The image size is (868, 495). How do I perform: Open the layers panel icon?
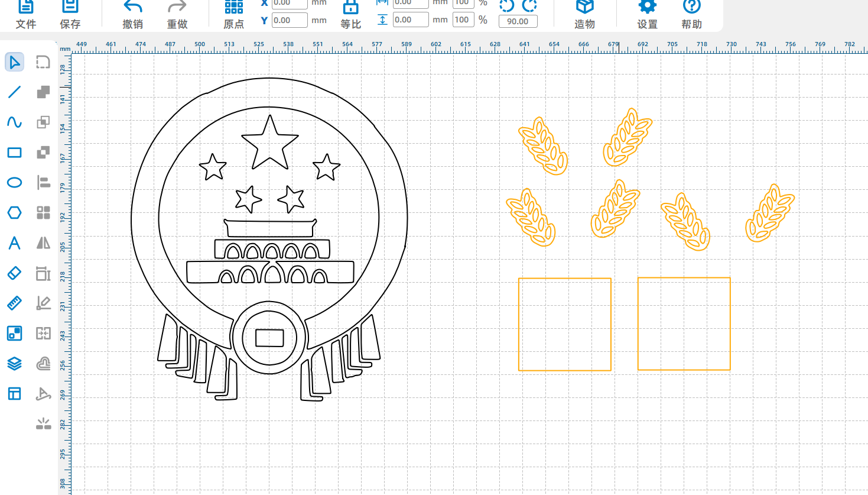pyautogui.click(x=15, y=363)
